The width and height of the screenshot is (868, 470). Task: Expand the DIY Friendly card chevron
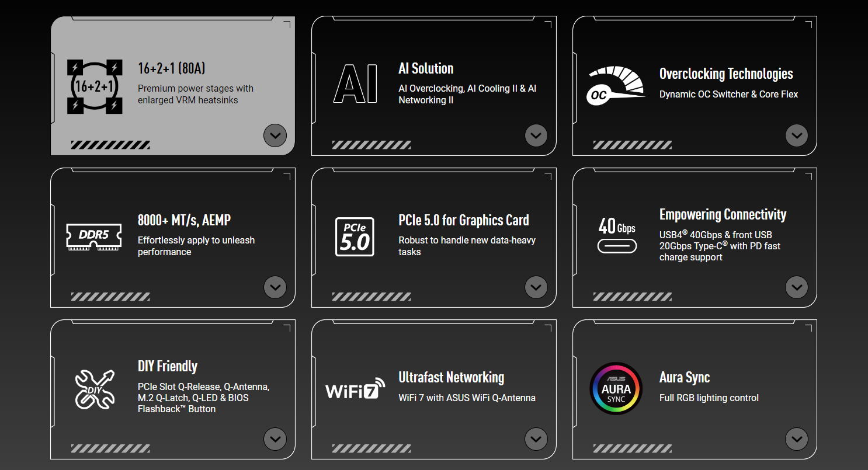point(275,439)
